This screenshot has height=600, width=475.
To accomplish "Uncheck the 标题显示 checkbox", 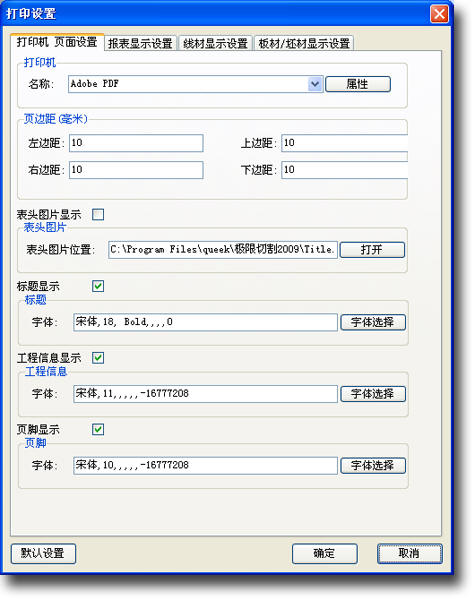I will click(x=98, y=286).
